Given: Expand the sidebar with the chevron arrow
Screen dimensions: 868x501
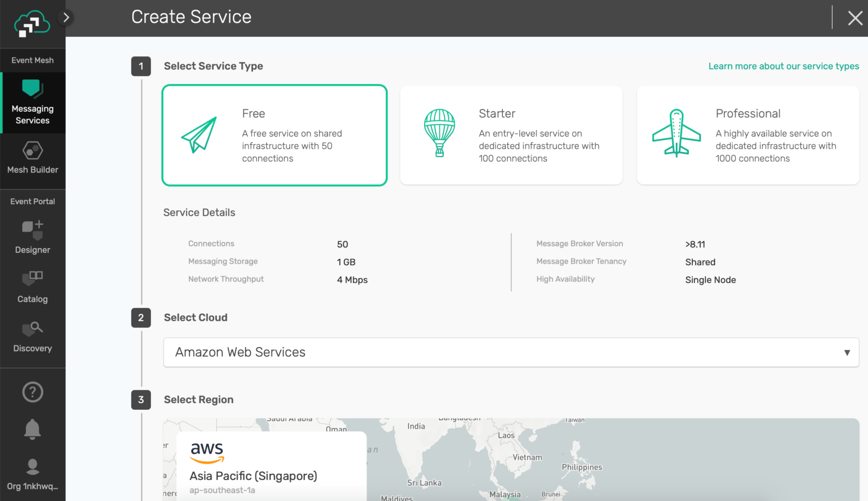Looking at the screenshot, I should [66, 17].
